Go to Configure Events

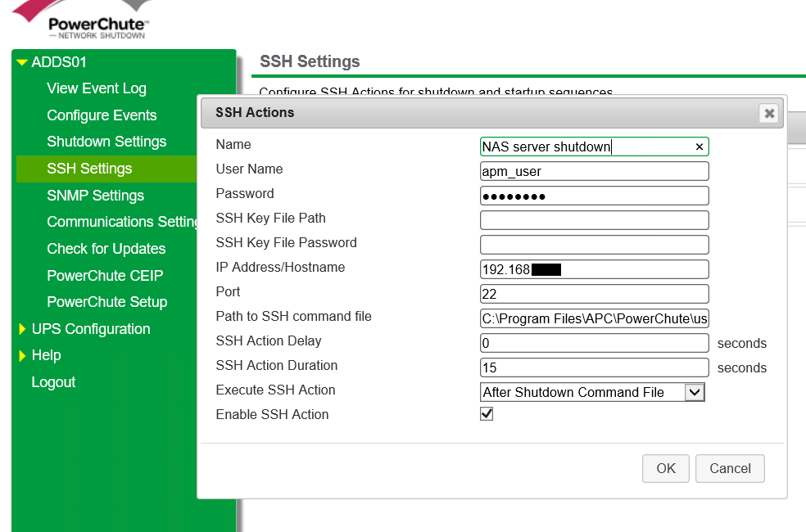click(x=102, y=115)
